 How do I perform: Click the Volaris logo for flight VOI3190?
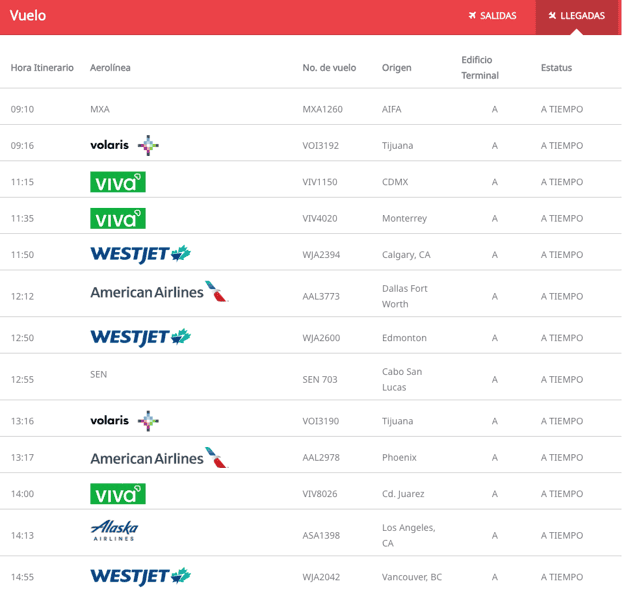(x=124, y=421)
